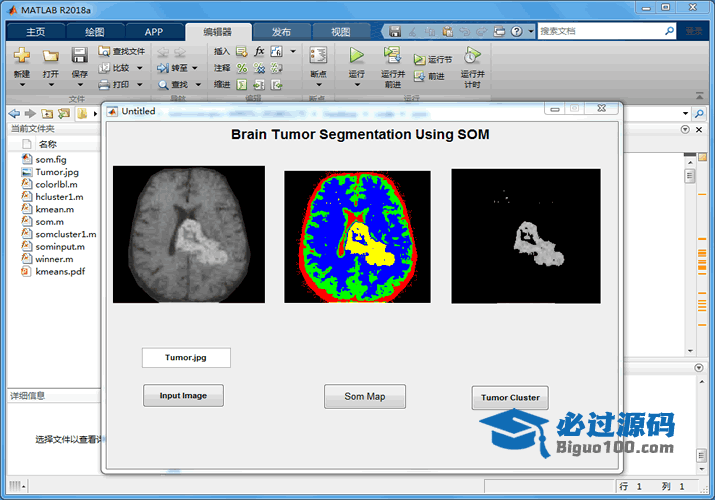The width and height of the screenshot is (715, 500).
Task: Click the tumor cluster result image
Action: point(526,236)
